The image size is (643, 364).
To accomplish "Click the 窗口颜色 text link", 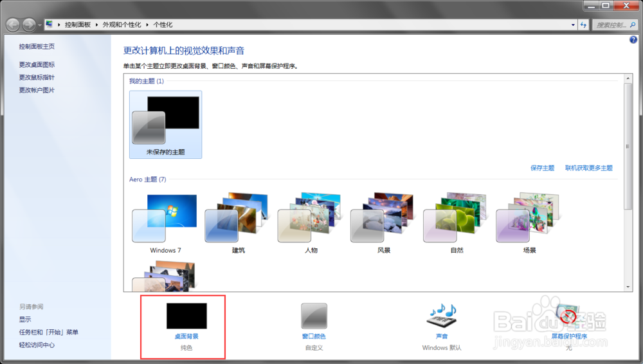I will point(314,336).
